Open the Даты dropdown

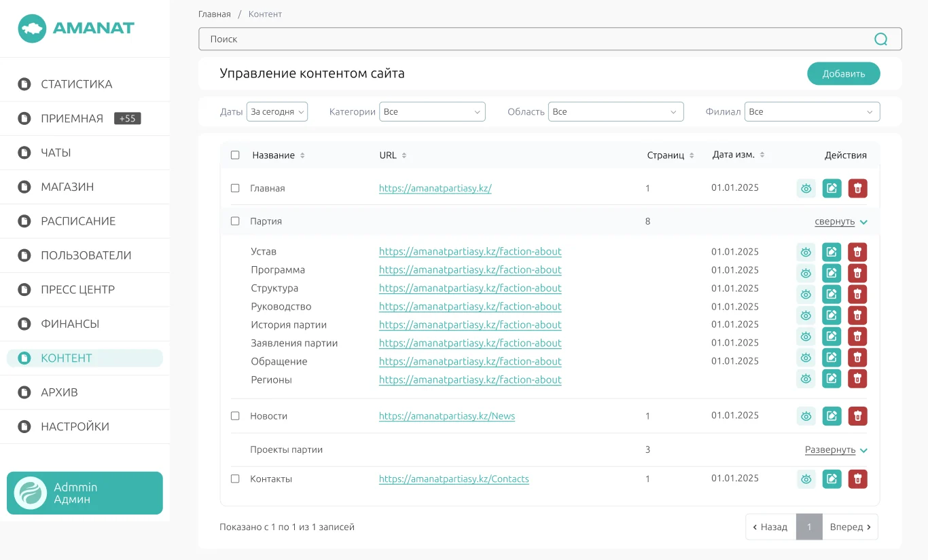coord(277,112)
